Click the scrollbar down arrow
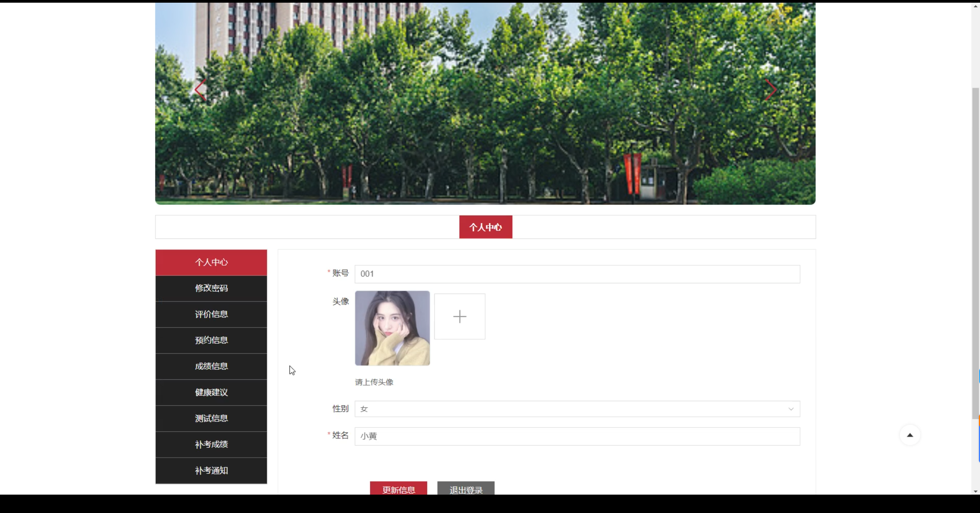Image resolution: width=980 pixels, height=513 pixels. (975, 491)
